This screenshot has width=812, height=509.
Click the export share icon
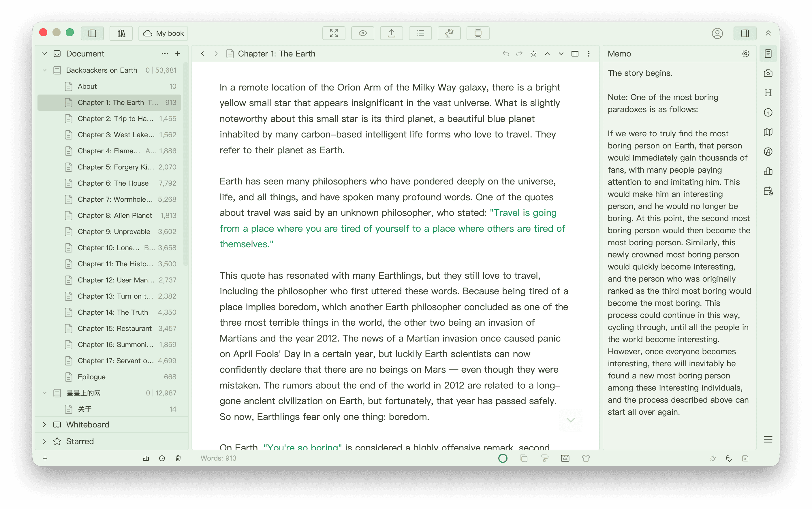click(x=391, y=33)
